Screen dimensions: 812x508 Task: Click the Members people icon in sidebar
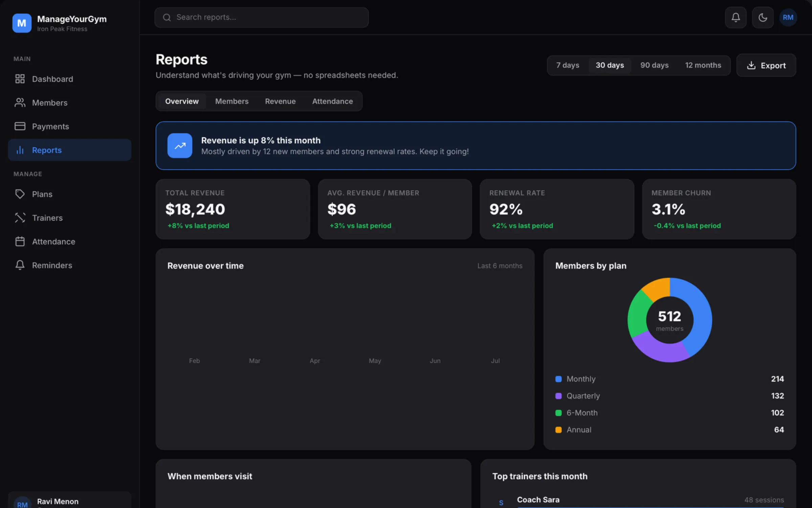[20, 103]
